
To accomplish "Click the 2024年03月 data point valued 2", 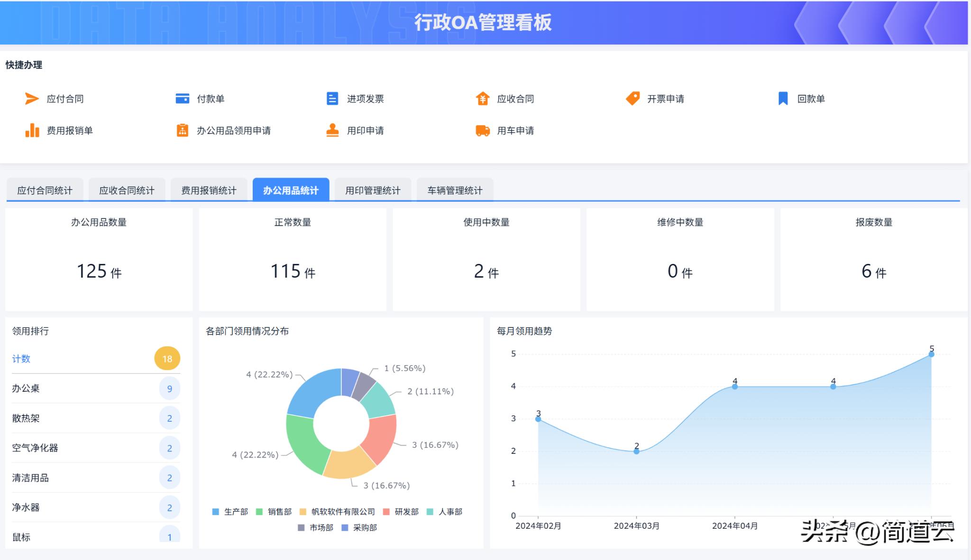I will [636, 451].
